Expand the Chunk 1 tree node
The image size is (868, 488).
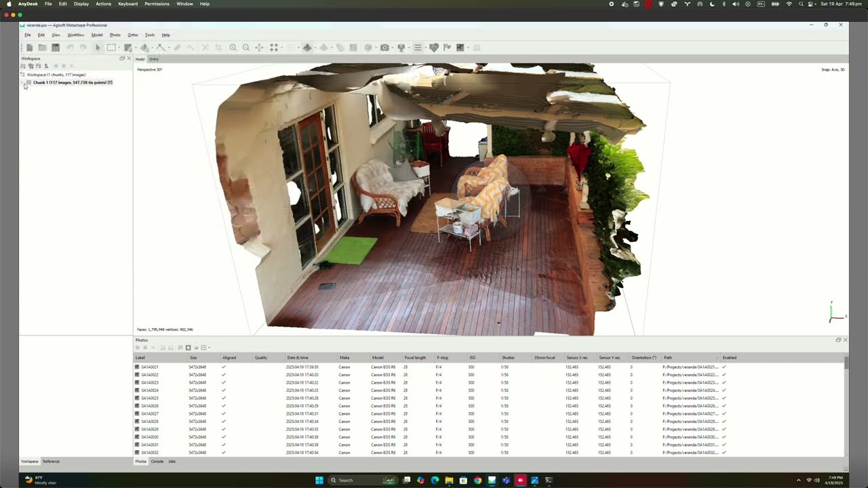pos(22,83)
